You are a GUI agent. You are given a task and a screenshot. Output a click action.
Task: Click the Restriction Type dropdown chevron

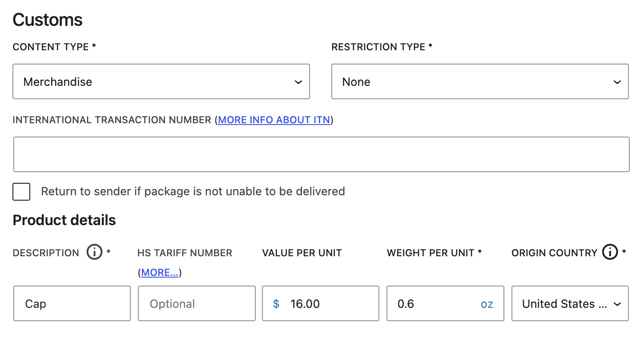(617, 81)
